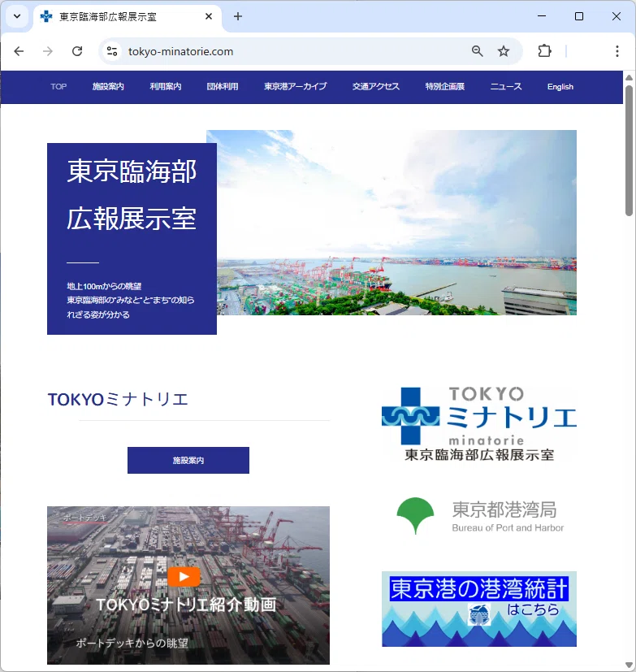
Task: Open a new browser tab
Action: (238, 16)
